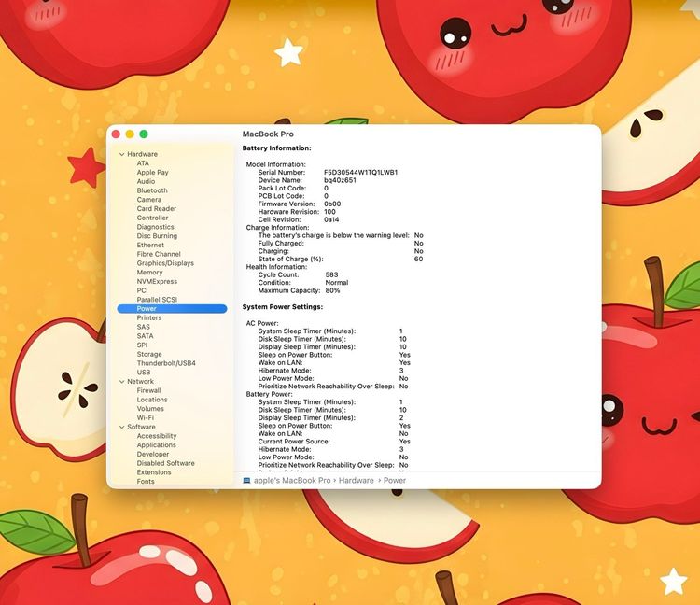Click device name bq40z651

pos(340,180)
